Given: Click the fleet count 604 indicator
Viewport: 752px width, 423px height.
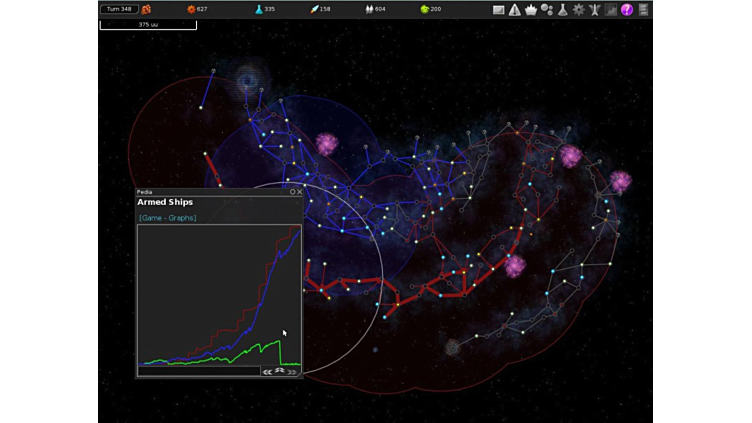Looking at the screenshot, I should pos(375,9).
